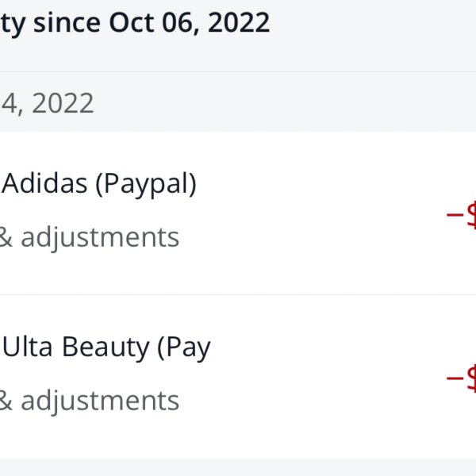Viewport: 476px width, 476px height.
Task: Click the Ulta Beauty red amount
Action: 461,378
